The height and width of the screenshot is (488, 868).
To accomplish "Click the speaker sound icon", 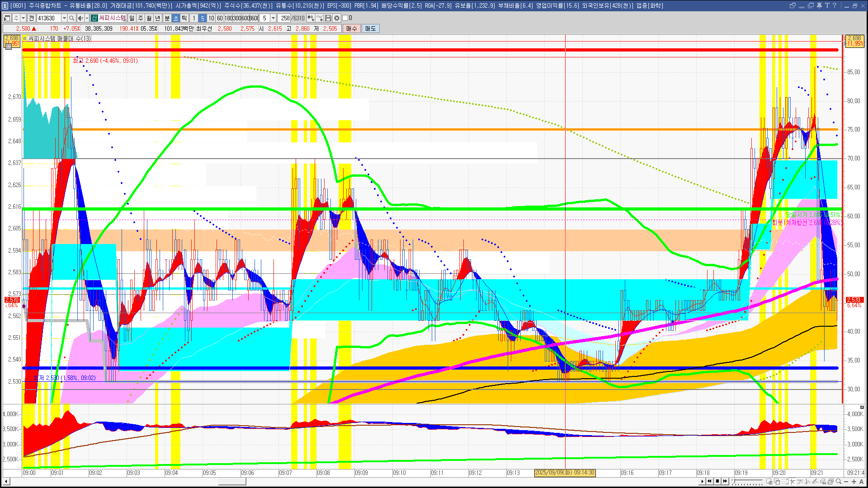I will (80, 18).
